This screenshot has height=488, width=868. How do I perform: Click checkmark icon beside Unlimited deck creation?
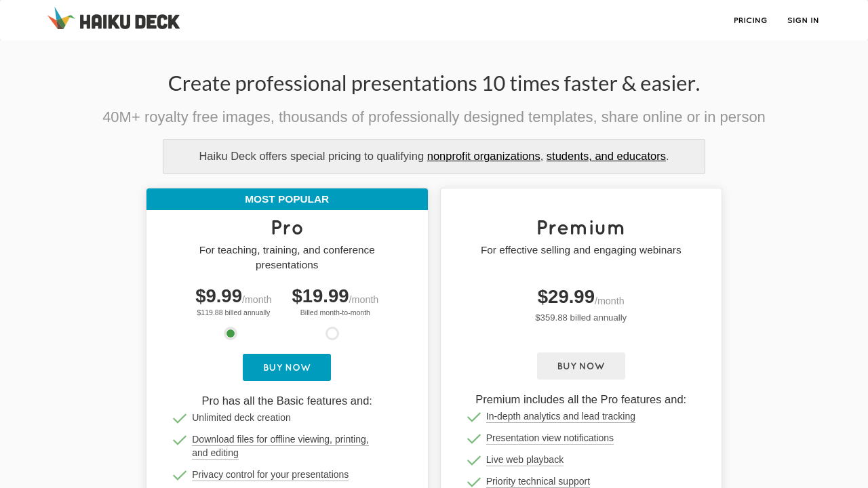point(180,419)
